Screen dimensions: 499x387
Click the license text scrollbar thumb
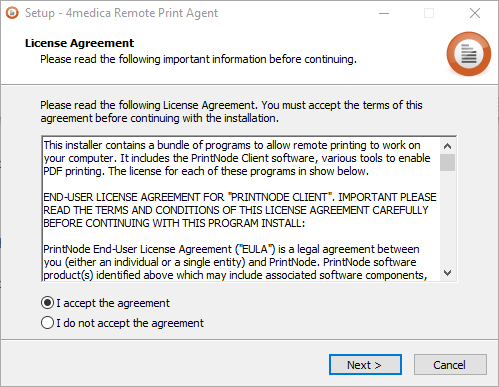pos(447,162)
